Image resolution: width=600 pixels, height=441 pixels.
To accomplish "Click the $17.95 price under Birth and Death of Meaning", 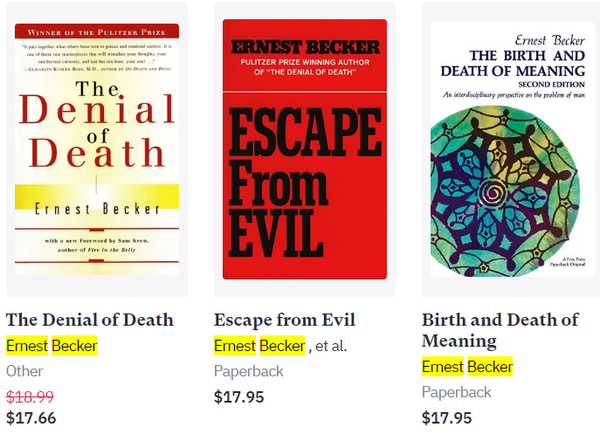I will (x=447, y=417).
